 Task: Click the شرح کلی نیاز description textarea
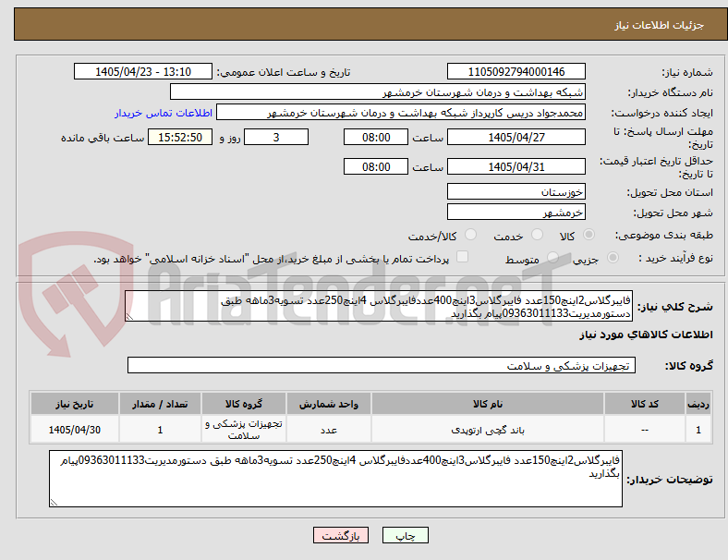379,306
